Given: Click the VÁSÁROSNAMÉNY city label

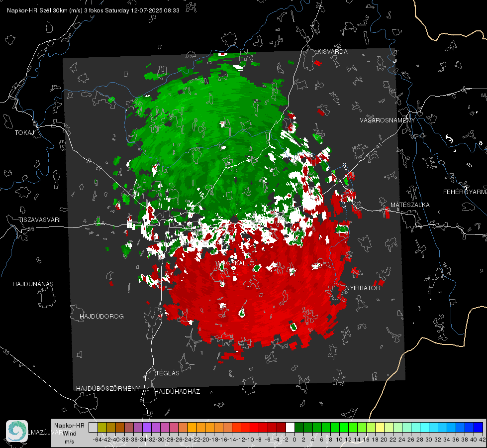Looking at the screenshot, I should click(388, 120).
